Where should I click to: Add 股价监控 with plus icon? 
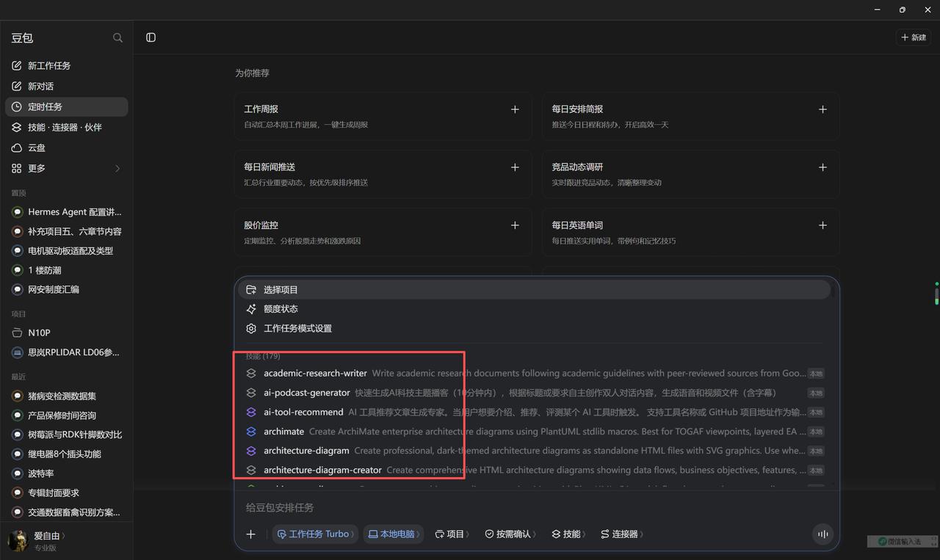coord(515,225)
